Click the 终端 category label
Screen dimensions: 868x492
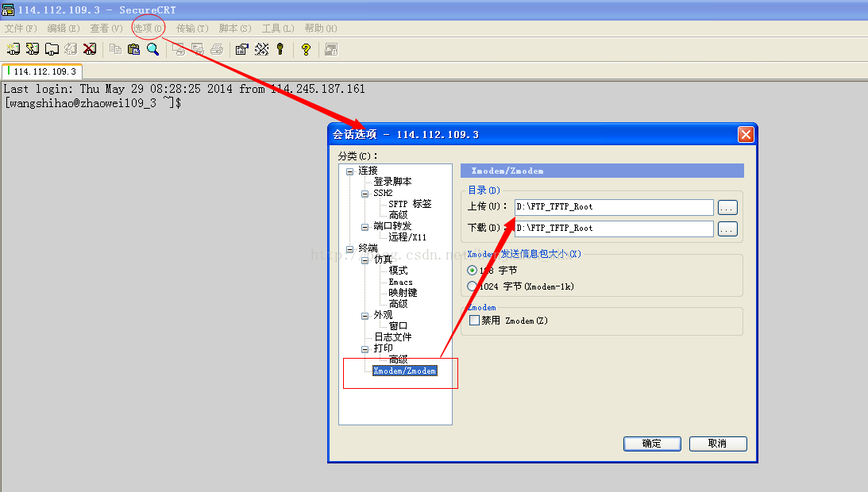point(368,248)
